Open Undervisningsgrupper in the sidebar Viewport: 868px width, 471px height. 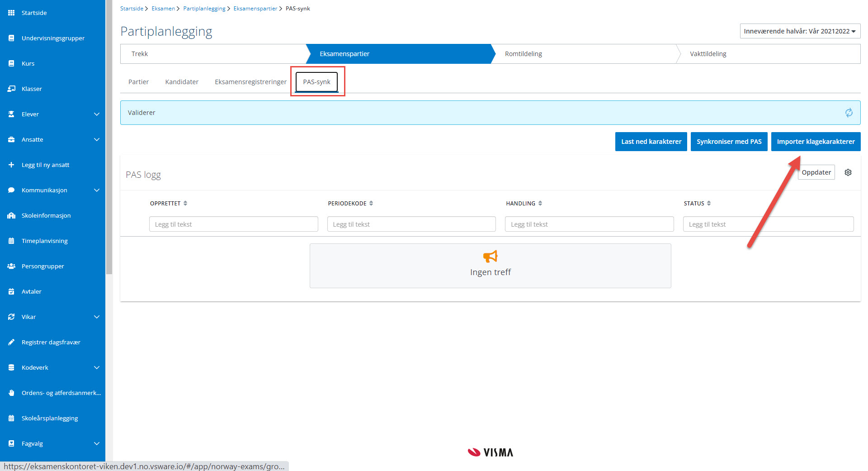pos(52,38)
